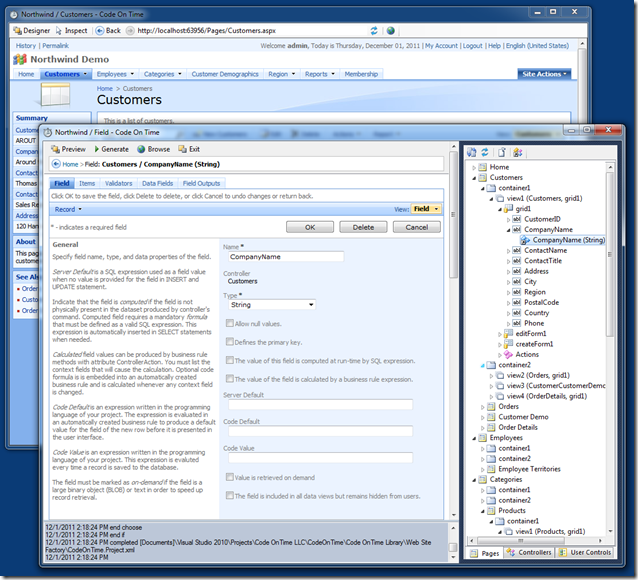
Task: Click the Designer icon in Customers window
Action: 17,31
